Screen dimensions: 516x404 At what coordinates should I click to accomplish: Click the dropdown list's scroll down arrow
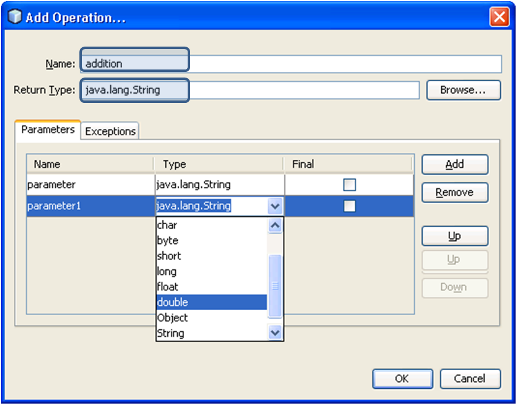pos(275,333)
